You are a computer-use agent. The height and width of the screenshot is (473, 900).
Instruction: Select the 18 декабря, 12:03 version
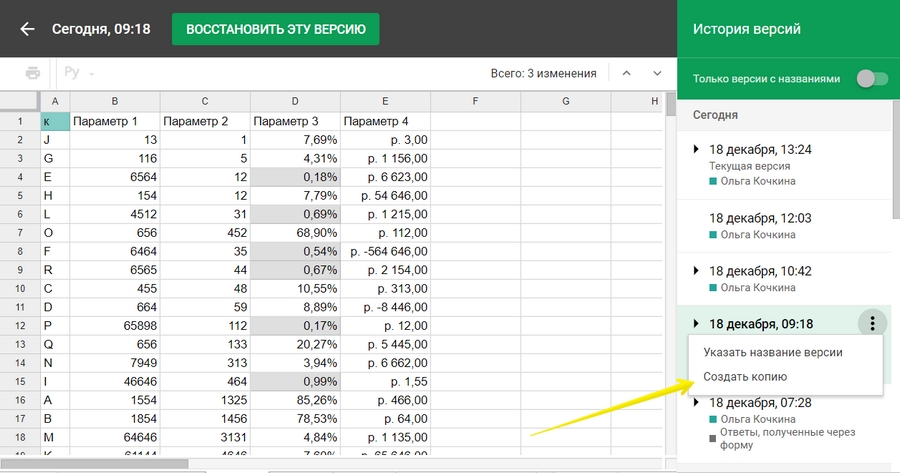760,218
